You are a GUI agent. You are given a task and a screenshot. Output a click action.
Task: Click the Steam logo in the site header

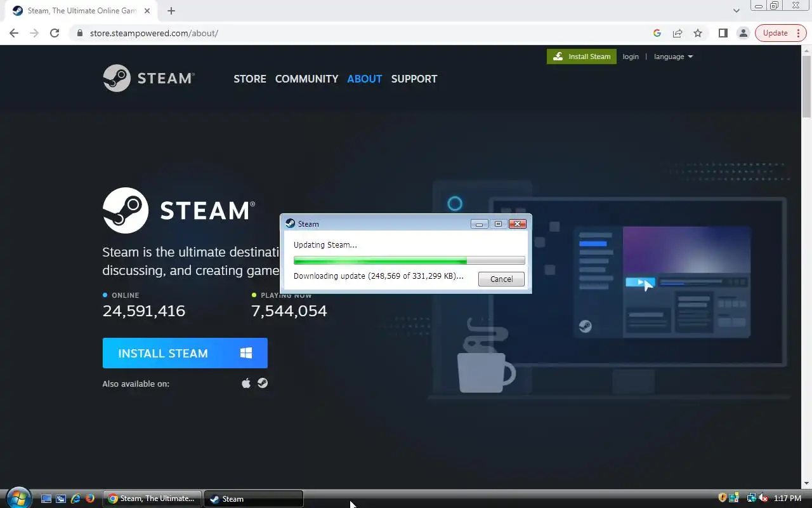[x=149, y=78]
